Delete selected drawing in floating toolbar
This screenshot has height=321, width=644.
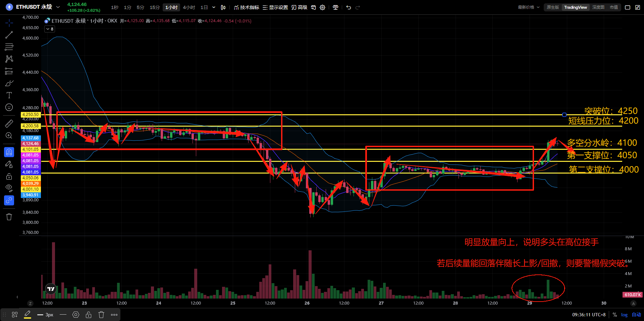click(101, 315)
